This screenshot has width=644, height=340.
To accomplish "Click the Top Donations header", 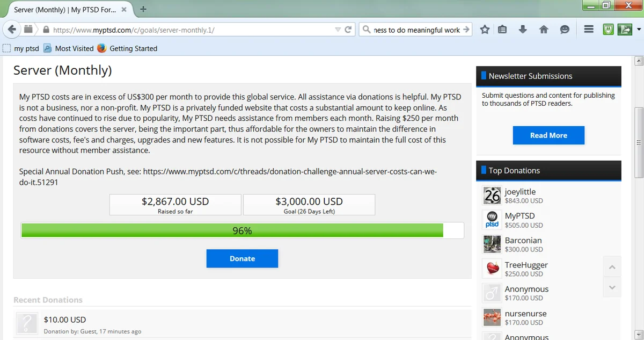I will 548,171.
